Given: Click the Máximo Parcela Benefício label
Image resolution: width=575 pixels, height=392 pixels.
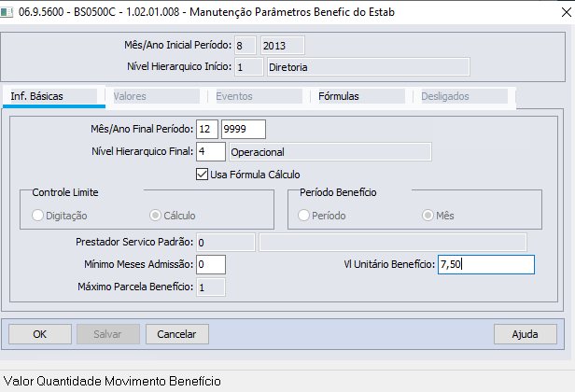Looking at the screenshot, I should [x=135, y=287].
